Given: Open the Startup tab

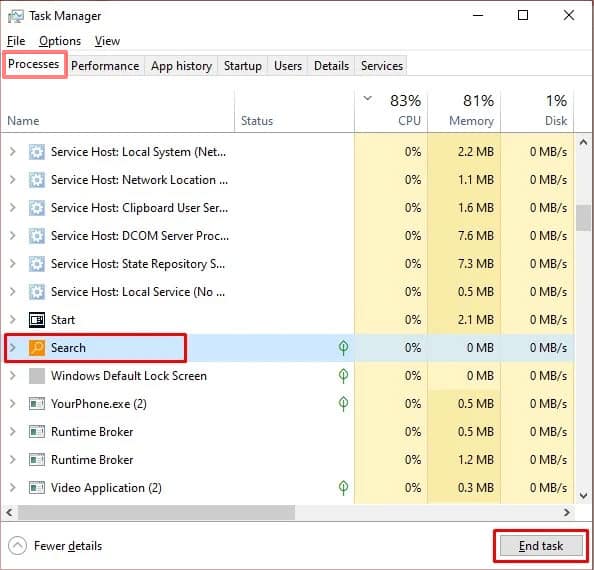Looking at the screenshot, I should [242, 66].
